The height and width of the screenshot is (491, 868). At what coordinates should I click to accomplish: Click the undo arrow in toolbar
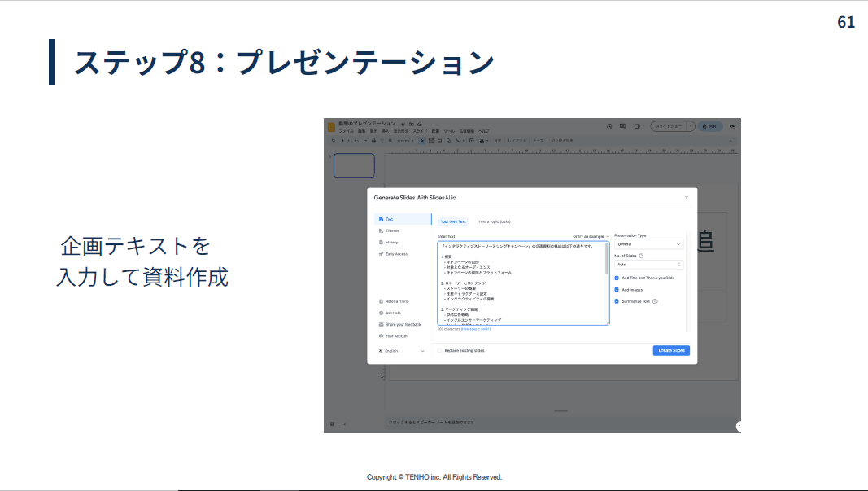357,141
